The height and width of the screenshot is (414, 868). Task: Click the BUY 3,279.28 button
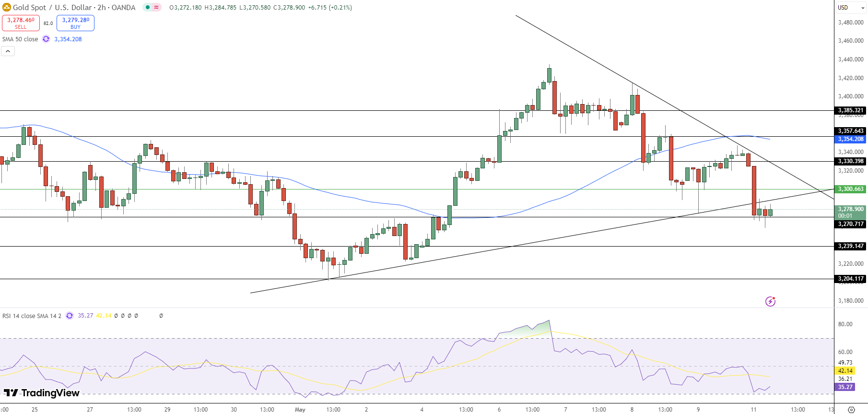point(75,23)
